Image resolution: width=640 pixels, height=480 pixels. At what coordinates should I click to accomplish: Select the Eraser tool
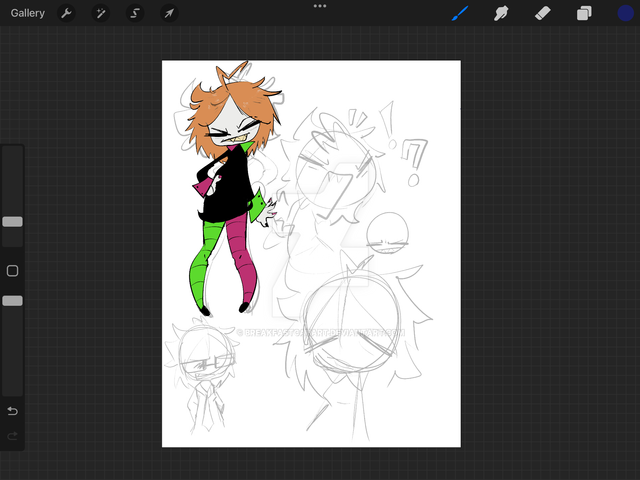pos(542,13)
